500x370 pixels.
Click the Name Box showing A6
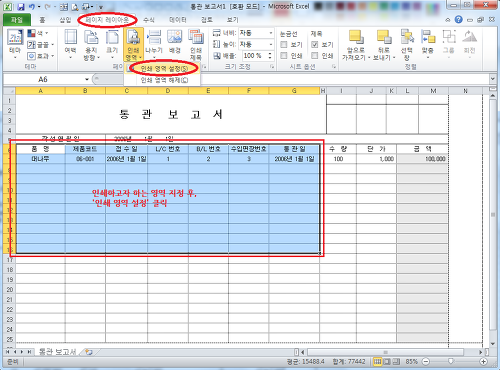point(43,79)
